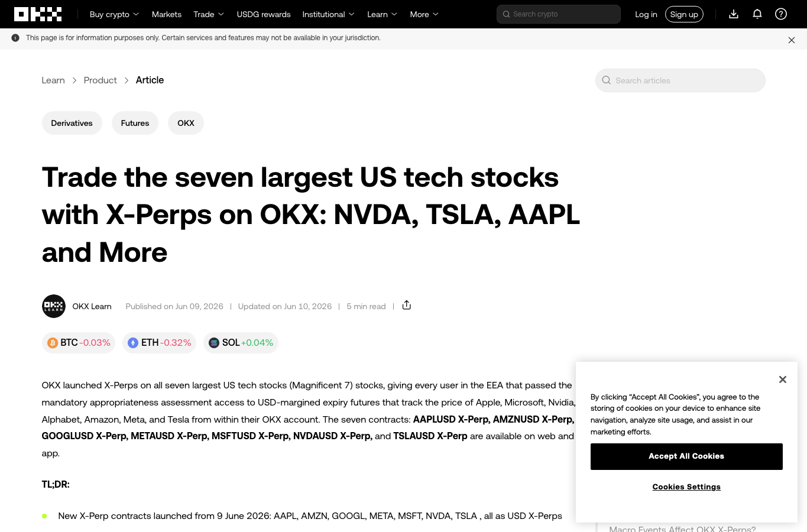
Task: Open the SOL price chip
Action: click(x=241, y=343)
